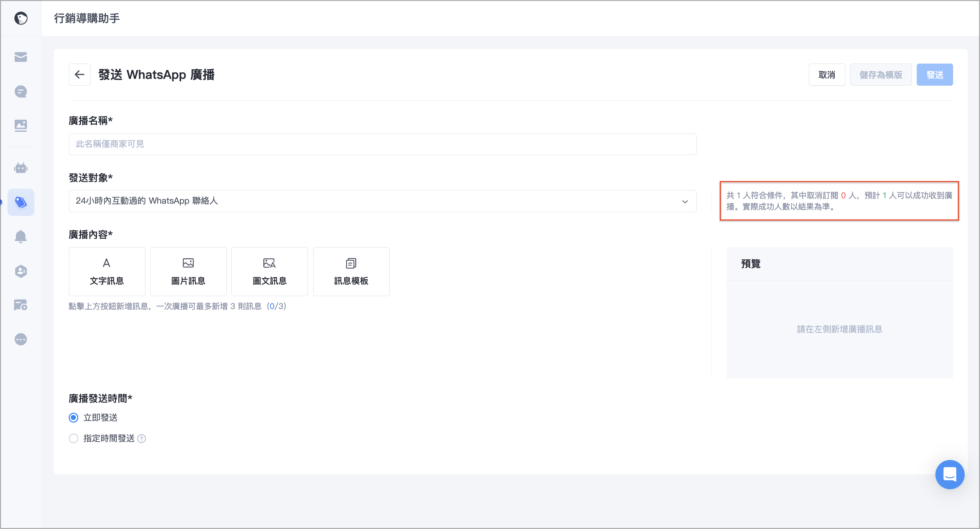Click the help icon beside 指定時間發送

pos(142,439)
